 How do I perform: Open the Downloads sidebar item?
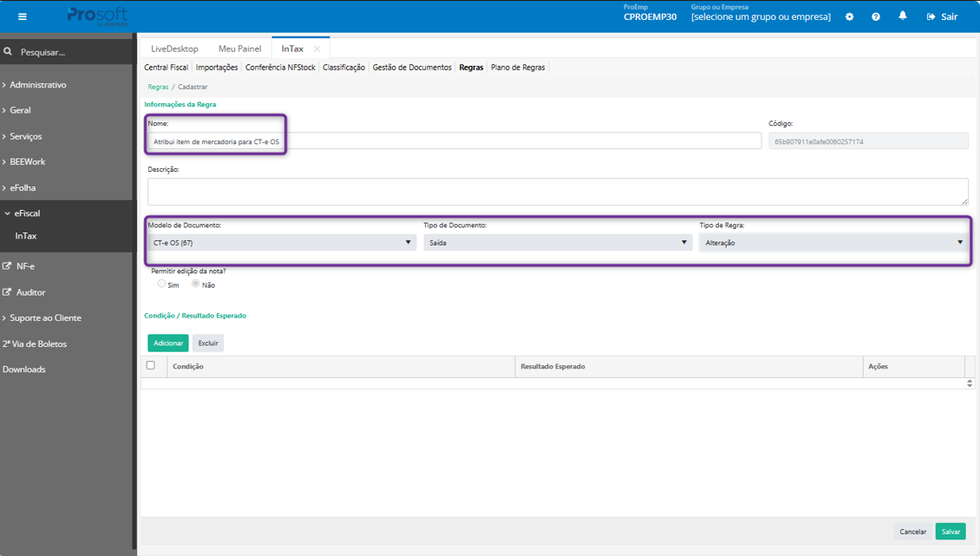tap(23, 370)
